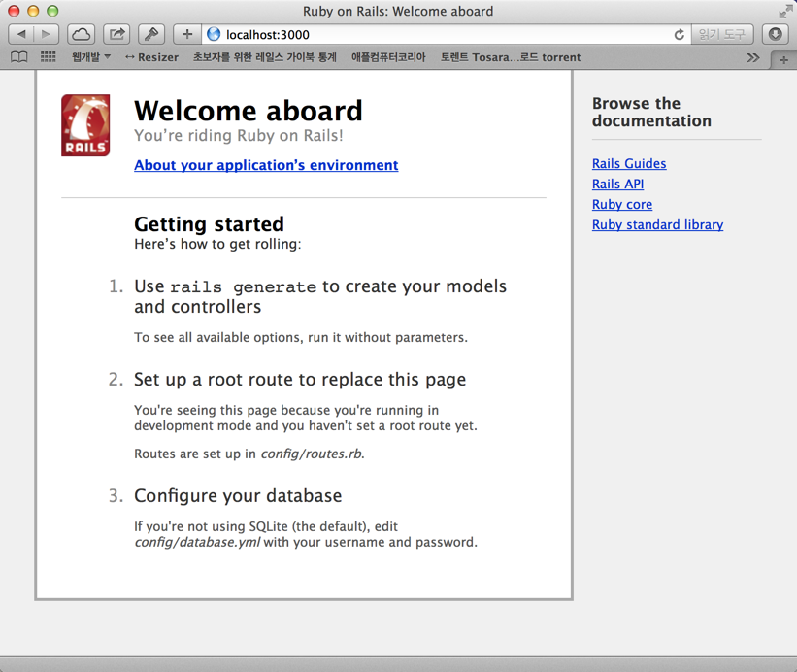Open a new tab
The width and height of the screenshot is (797, 672).
[783, 59]
